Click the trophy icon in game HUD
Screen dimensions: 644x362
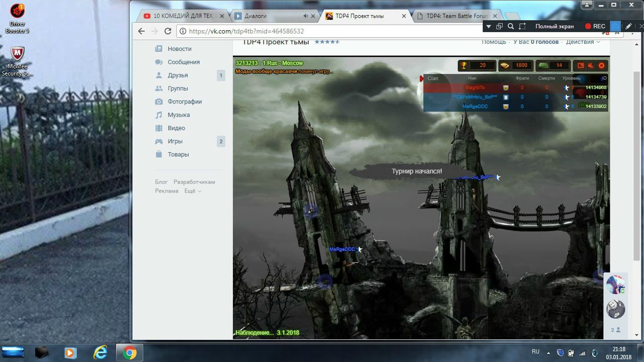point(464,65)
